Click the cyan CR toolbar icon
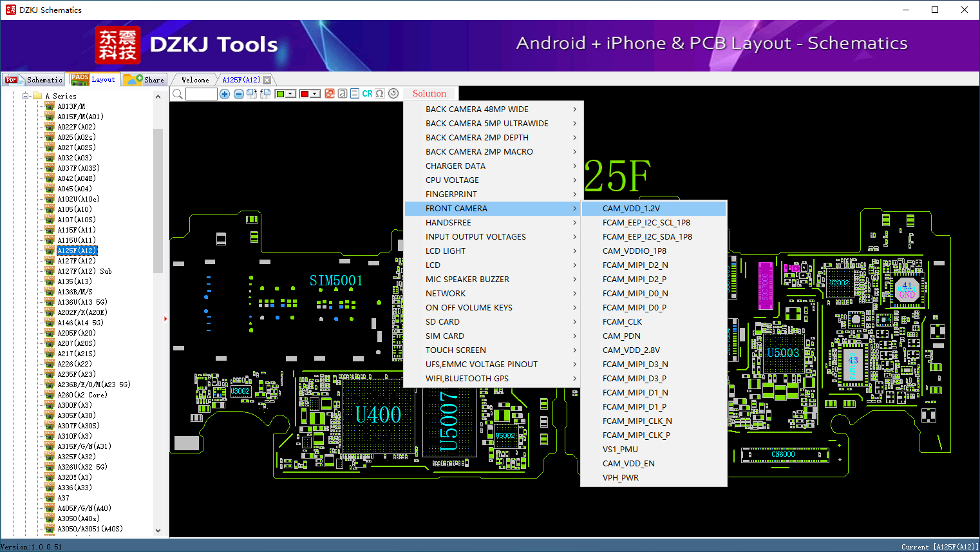This screenshot has height=552, width=980. [x=367, y=94]
